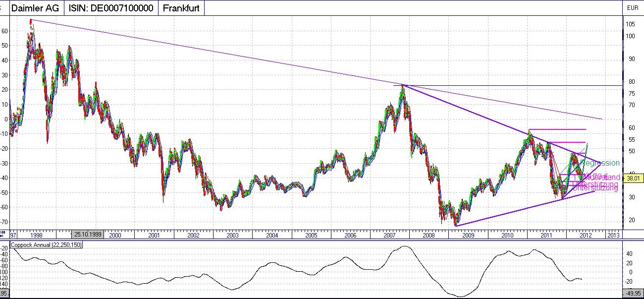Click the '75' value on right price scale
Image resolution: width=644 pixels, height=299 pixels.
click(631, 93)
